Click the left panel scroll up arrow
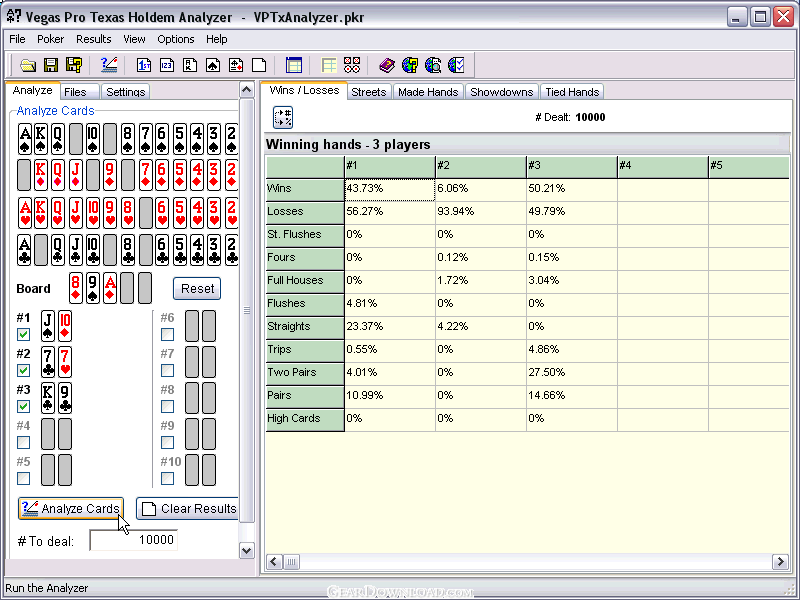The height and width of the screenshot is (600, 800). 246,90
